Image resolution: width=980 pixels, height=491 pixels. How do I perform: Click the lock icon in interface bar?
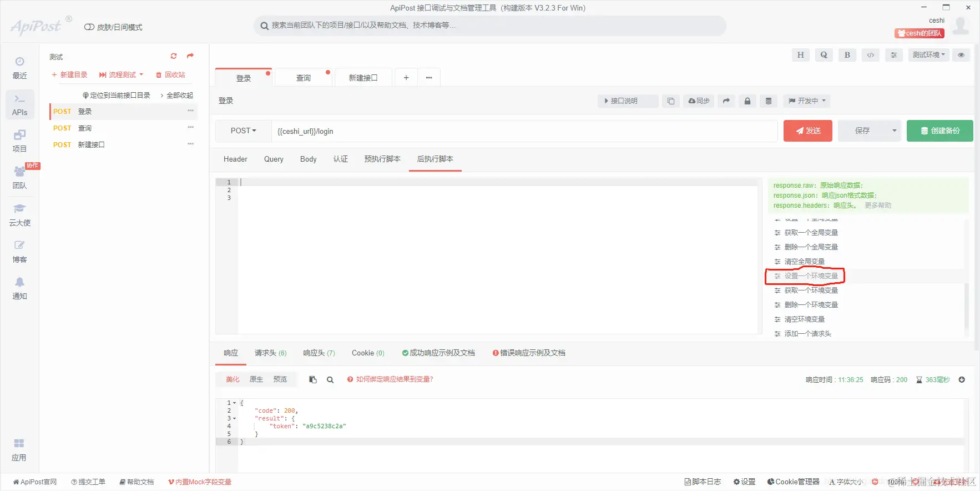747,101
